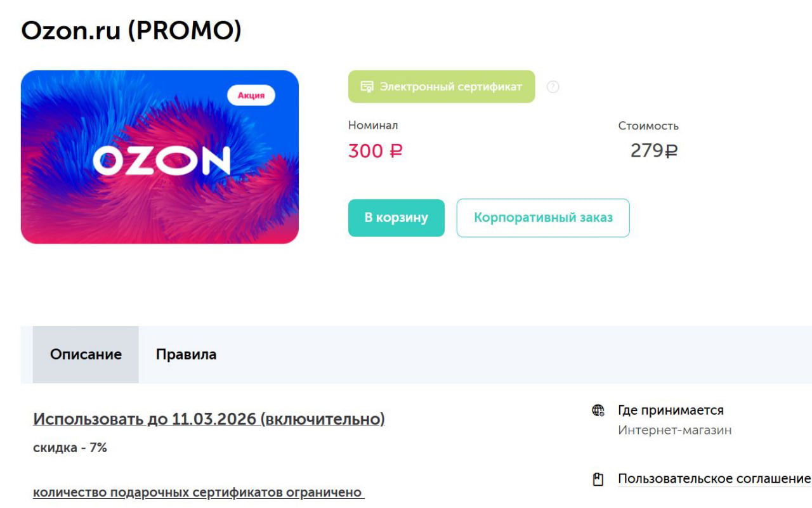Switch to the 'Правила' tab
Image resolution: width=812 pixels, height=508 pixels.
pyautogui.click(x=185, y=354)
